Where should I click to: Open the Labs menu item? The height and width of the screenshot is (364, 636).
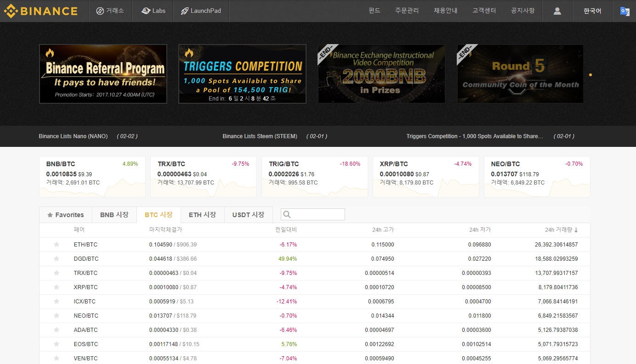153,11
